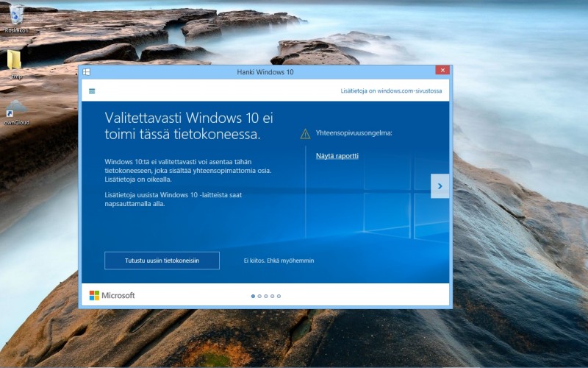Open the ownCloud desktop shortcut
Screen dimensions: 588x368
(15, 109)
